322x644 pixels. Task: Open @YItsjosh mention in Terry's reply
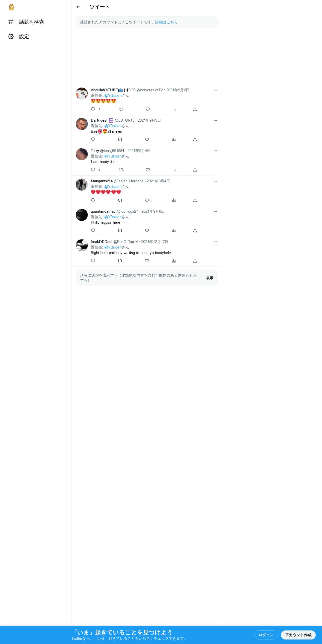[113, 156]
